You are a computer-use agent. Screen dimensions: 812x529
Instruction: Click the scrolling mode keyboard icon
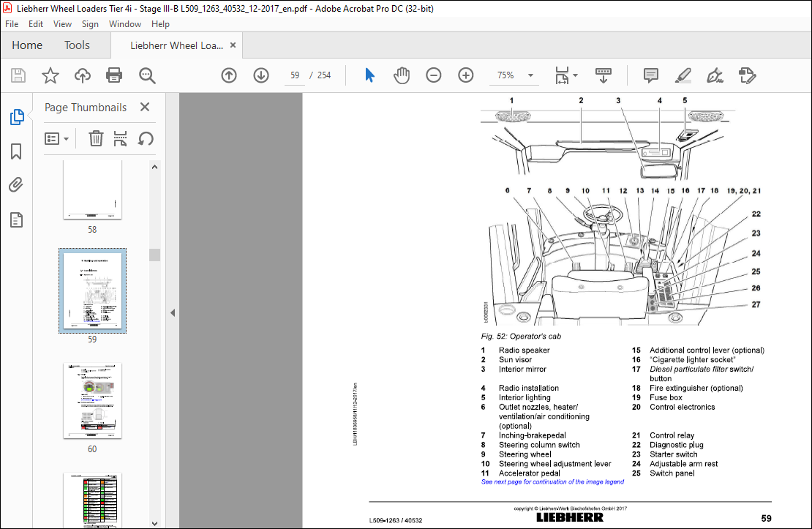[604, 75]
